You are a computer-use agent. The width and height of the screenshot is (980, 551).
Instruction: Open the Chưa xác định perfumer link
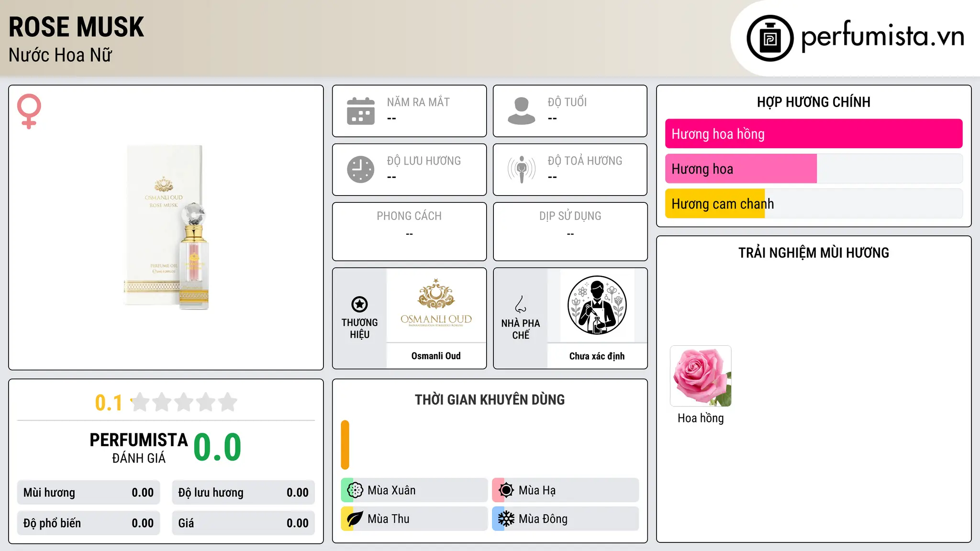[x=597, y=356]
